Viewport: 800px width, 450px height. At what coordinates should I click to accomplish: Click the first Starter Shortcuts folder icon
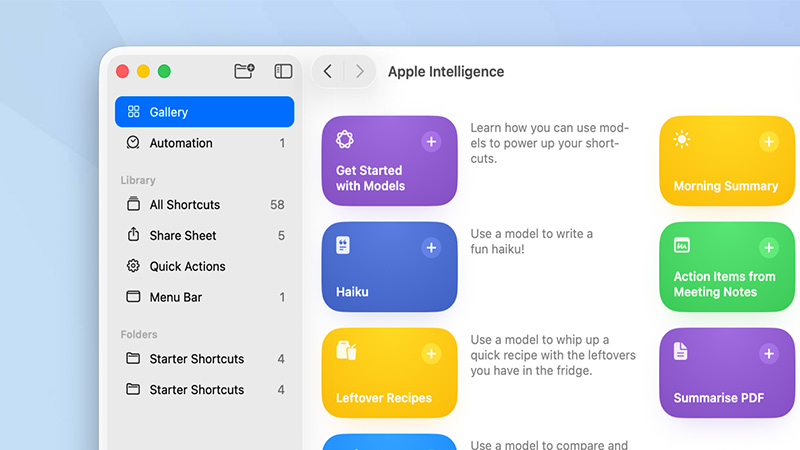coord(133,358)
